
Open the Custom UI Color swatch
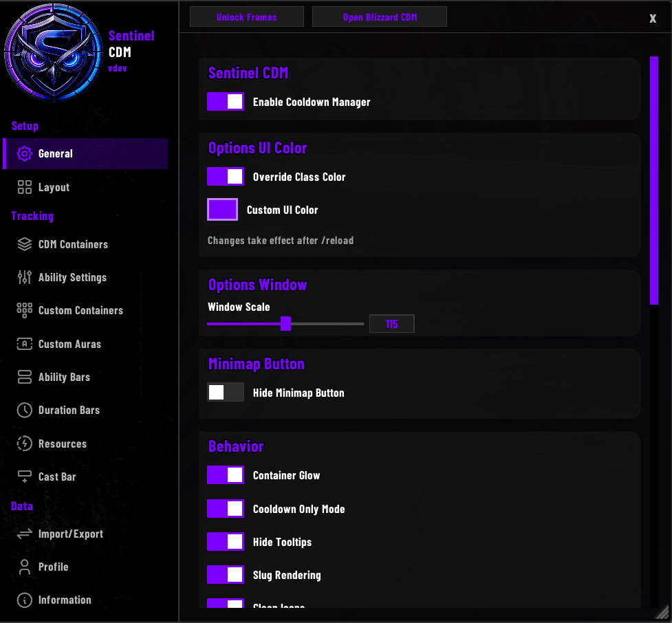[x=222, y=210]
